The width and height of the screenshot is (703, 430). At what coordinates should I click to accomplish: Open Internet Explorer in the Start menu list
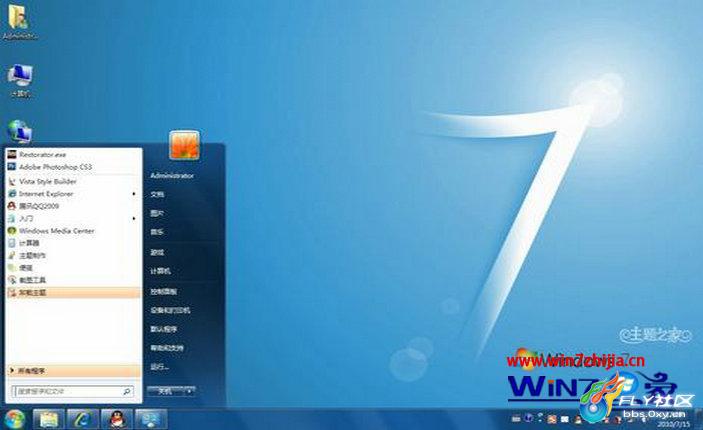point(74,194)
